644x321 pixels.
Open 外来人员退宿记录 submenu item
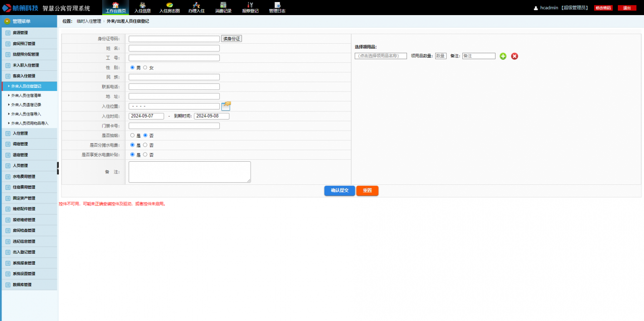(26, 104)
